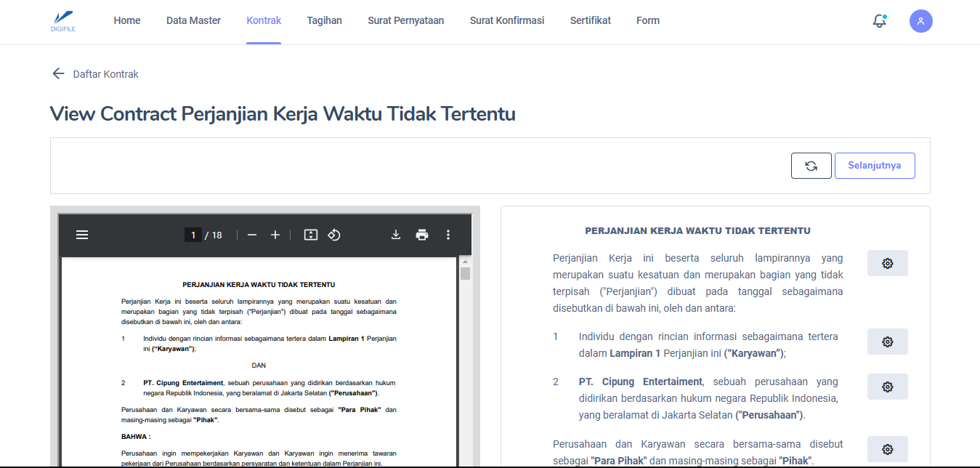
Task: Go to the Tagihan menu
Action: pos(324,20)
